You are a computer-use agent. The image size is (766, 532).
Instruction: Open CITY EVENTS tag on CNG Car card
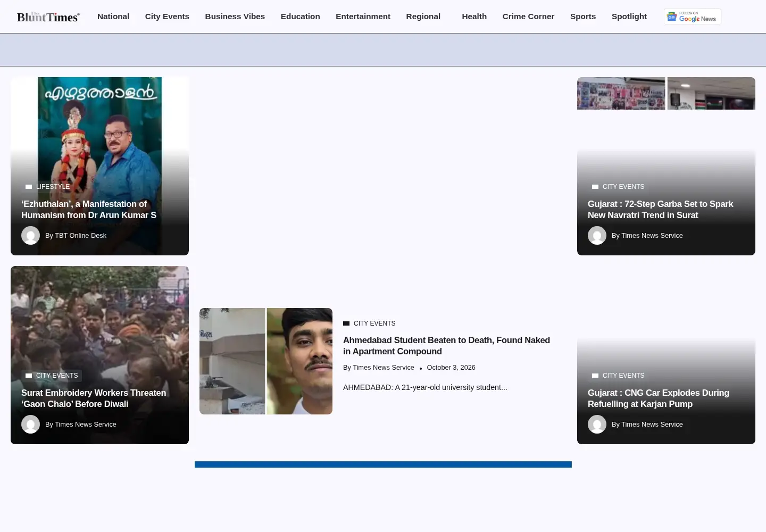pyautogui.click(x=623, y=376)
